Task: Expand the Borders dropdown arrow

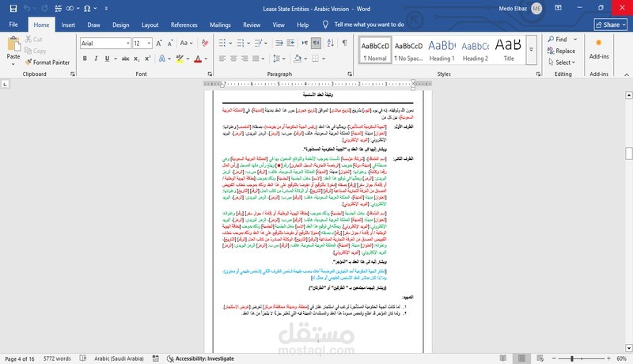Action: coord(324,59)
